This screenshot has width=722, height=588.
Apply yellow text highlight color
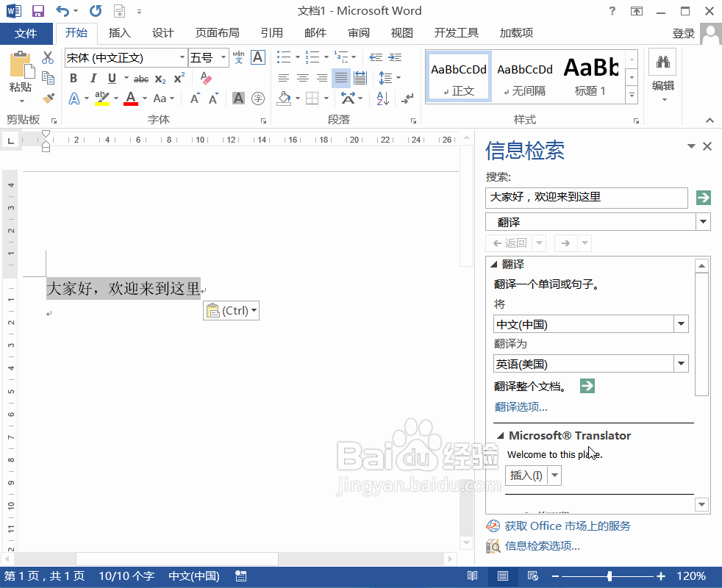coord(102,98)
